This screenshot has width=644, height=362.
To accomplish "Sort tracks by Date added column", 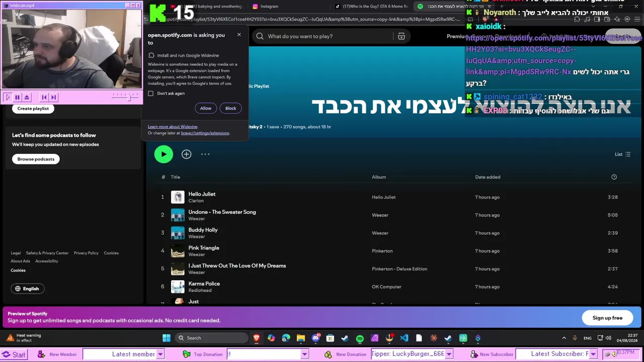I will click(488, 177).
